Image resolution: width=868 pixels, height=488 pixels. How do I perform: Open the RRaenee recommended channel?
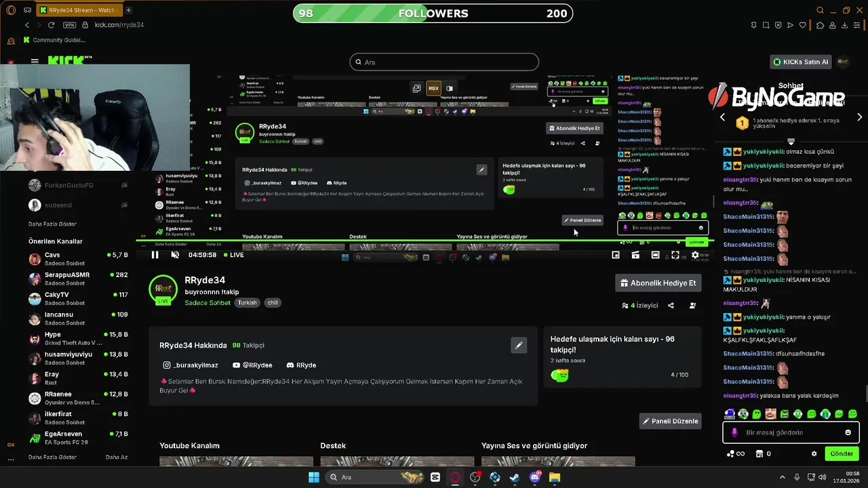[x=78, y=398]
